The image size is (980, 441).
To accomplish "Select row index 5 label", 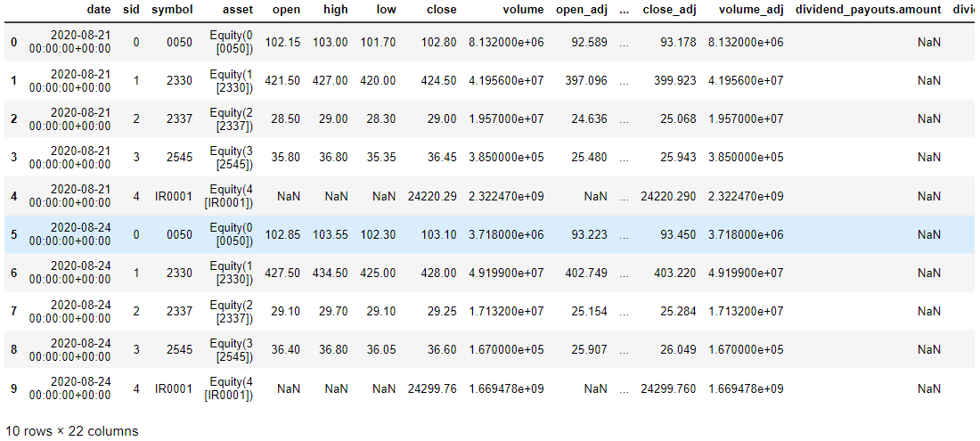I will point(12,235).
